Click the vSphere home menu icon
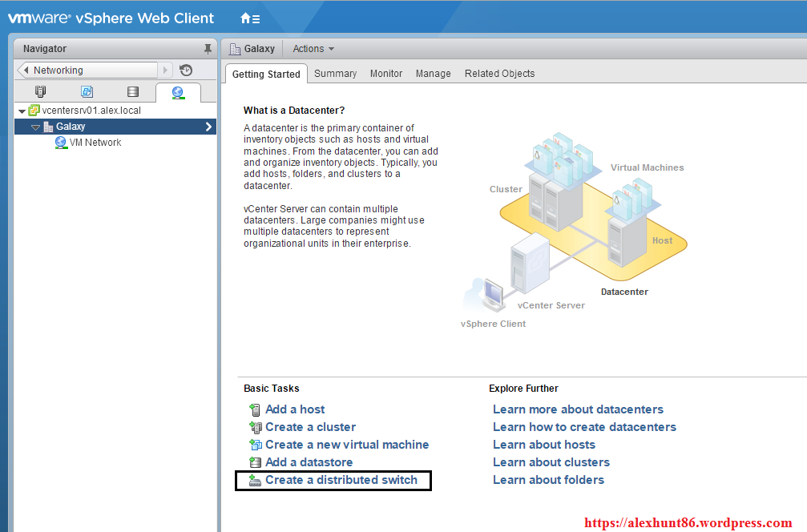Screen dimensions: 807x532 tap(249, 18)
